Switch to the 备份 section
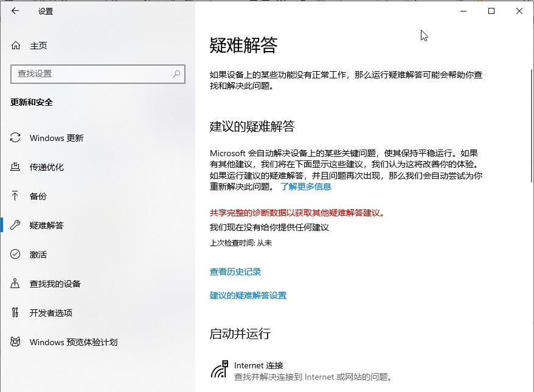 [37, 196]
